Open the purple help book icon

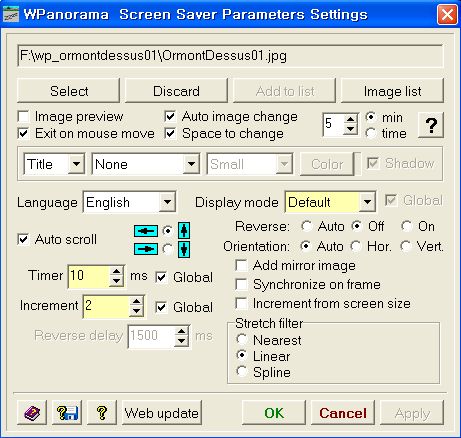(32, 413)
